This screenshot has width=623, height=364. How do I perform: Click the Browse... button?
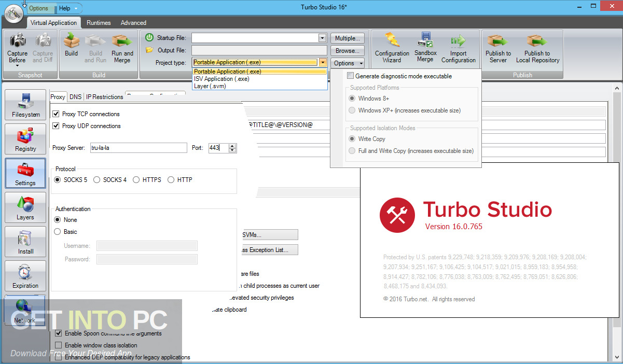(x=348, y=51)
